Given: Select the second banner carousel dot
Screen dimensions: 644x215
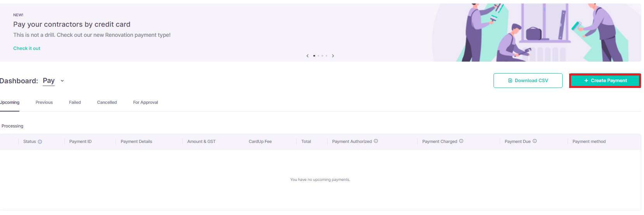Looking at the screenshot, I should (x=318, y=56).
